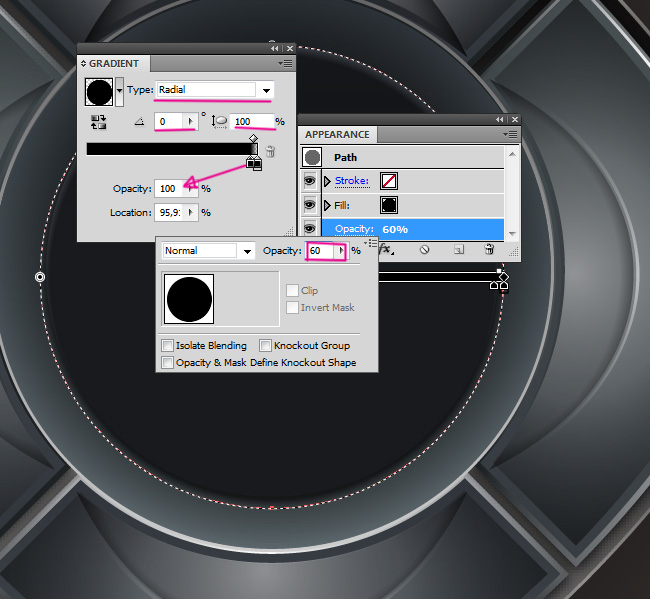Click the gradient annotator end stop on canvas

coord(503,285)
